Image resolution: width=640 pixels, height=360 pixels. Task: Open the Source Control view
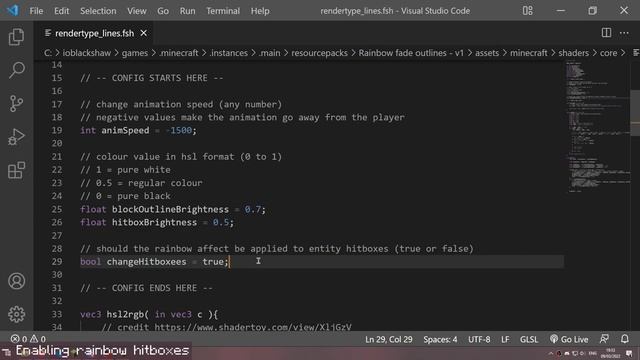click(16, 103)
